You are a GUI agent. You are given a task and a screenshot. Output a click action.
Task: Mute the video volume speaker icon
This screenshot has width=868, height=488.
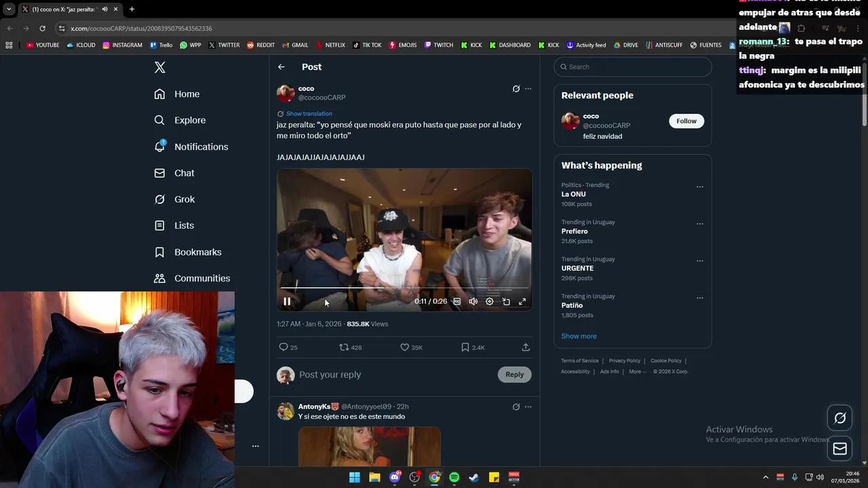click(x=473, y=302)
